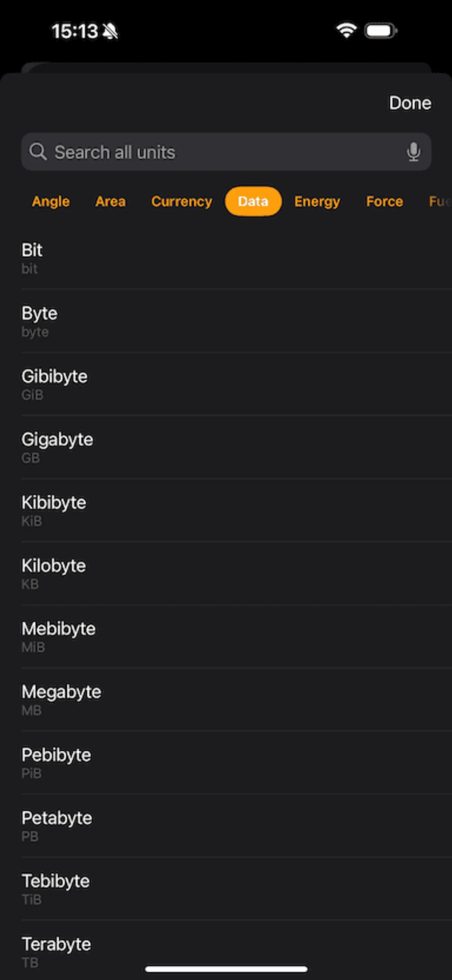Choose the Bit unit
Screen dimensions: 452x980
pos(237,258)
